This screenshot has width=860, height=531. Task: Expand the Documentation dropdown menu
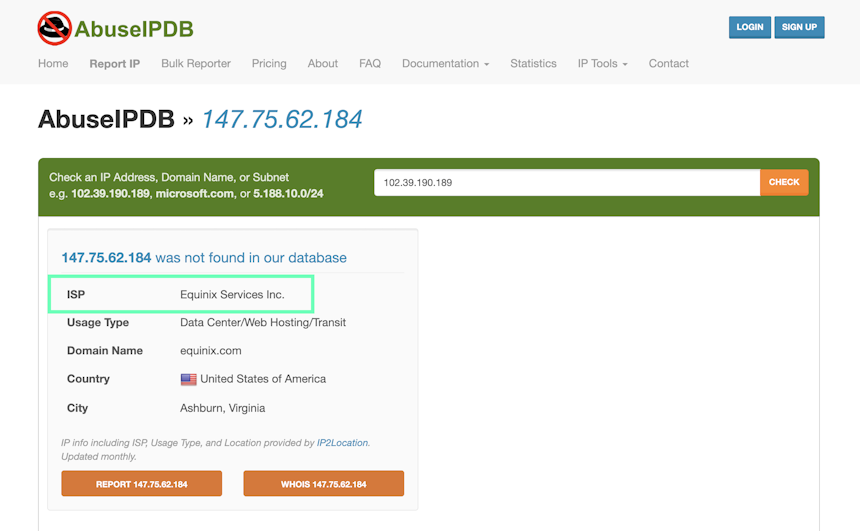click(x=445, y=64)
